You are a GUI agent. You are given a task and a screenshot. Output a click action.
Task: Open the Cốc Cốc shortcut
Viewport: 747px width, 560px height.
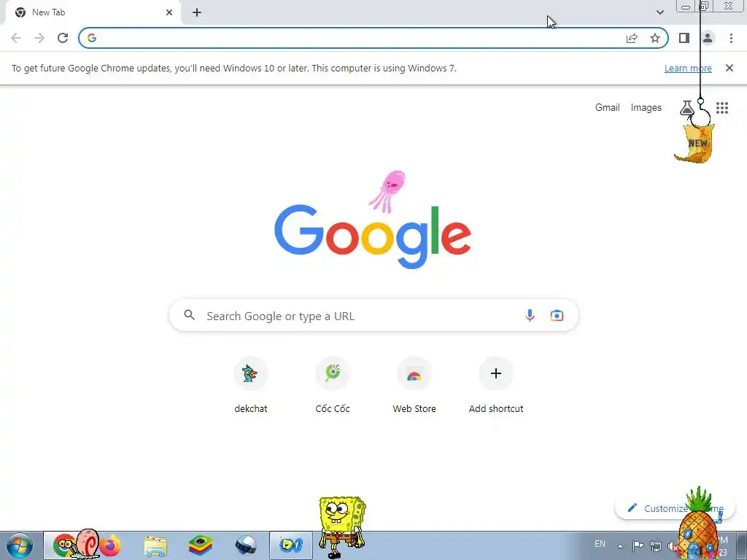(333, 385)
